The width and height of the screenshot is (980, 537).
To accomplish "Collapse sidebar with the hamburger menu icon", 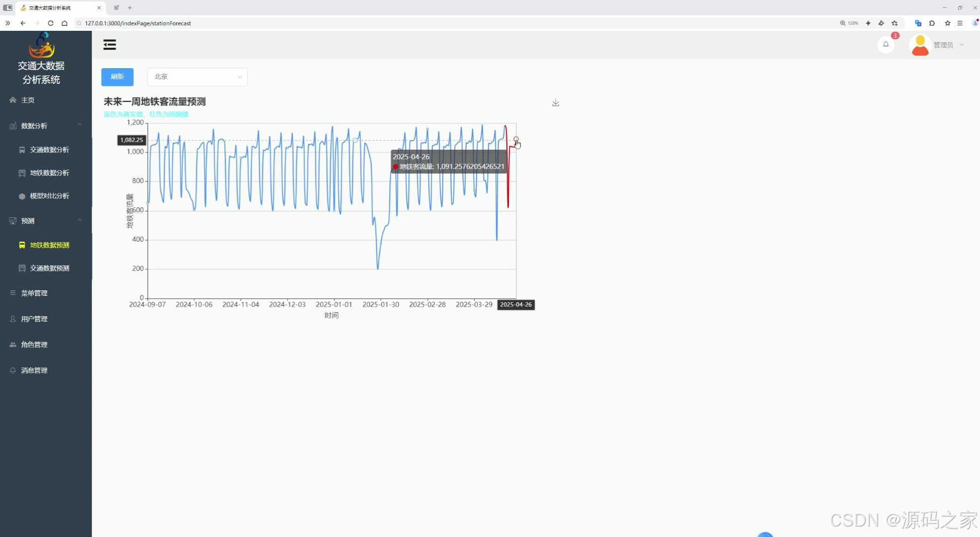I will [109, 45].
